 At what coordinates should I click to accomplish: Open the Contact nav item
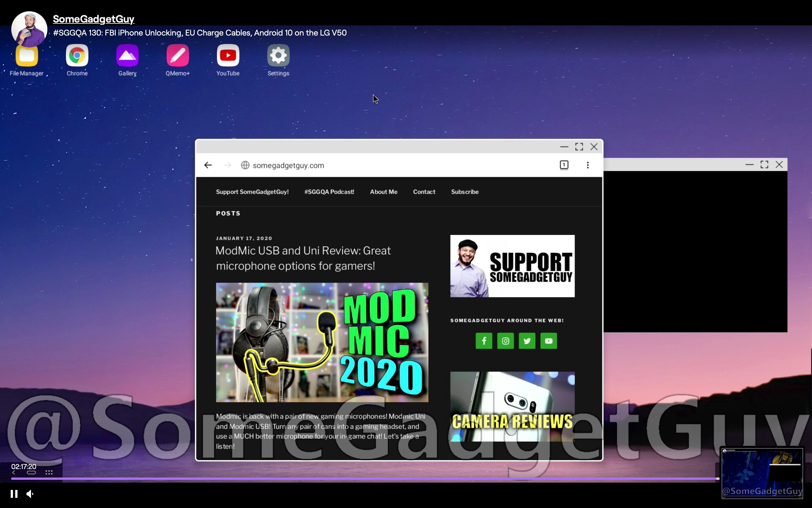[424, 192]
